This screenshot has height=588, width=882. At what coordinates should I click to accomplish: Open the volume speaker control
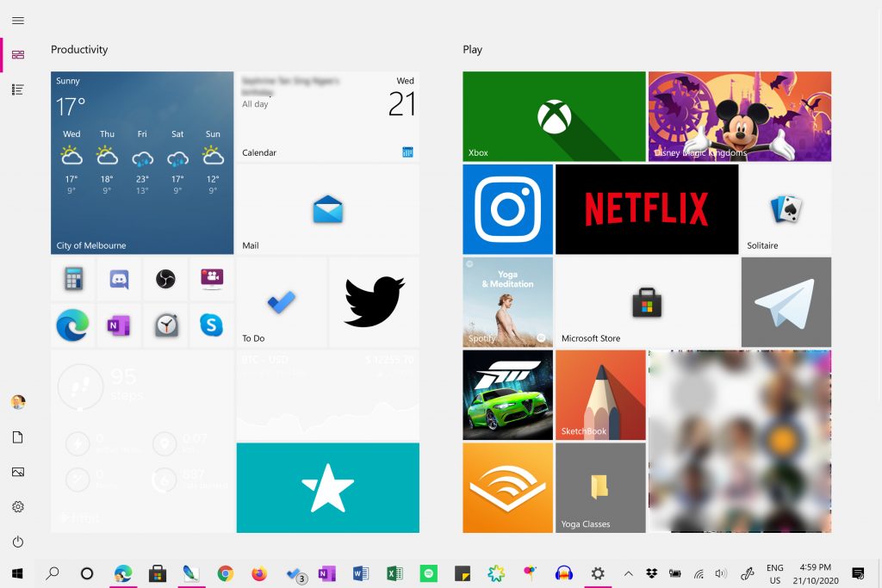tap(721, 573)
